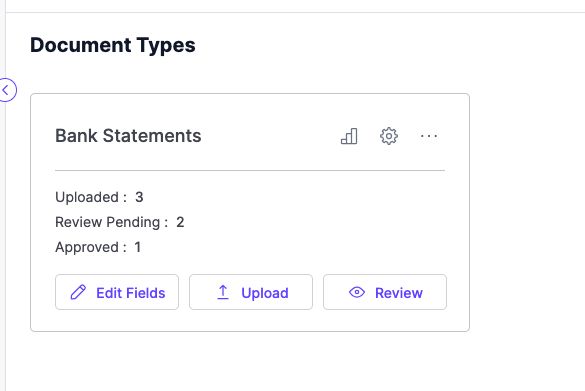Select the Edit Fields button label
This screenshot has width=585, height=391.
pos(131,293)
